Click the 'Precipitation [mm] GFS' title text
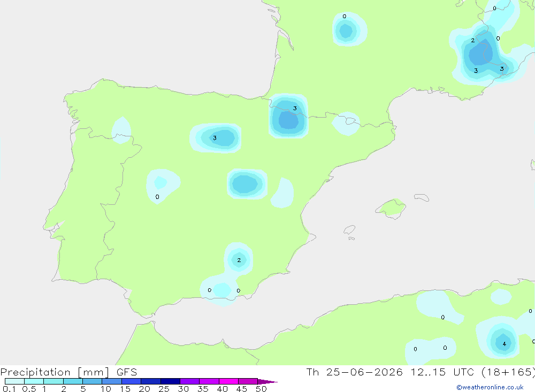535x392 pixels. pos(68,372)
